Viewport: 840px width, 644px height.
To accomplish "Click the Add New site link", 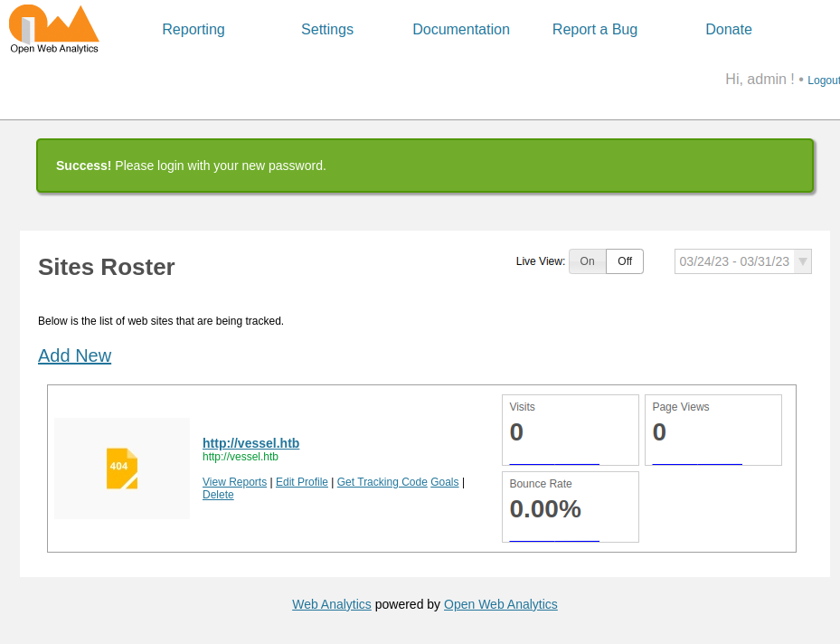I will pyautogui.click(x=74, y=355).
